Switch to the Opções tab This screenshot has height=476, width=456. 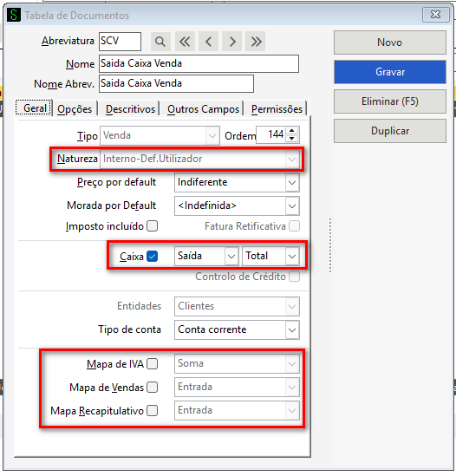(75, 109)
